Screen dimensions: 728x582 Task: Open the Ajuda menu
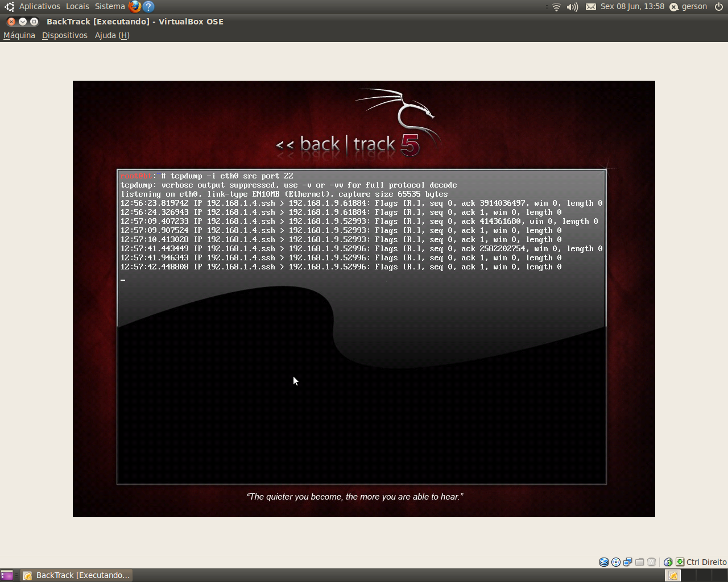pyautogui.click(x=112, y=35)
